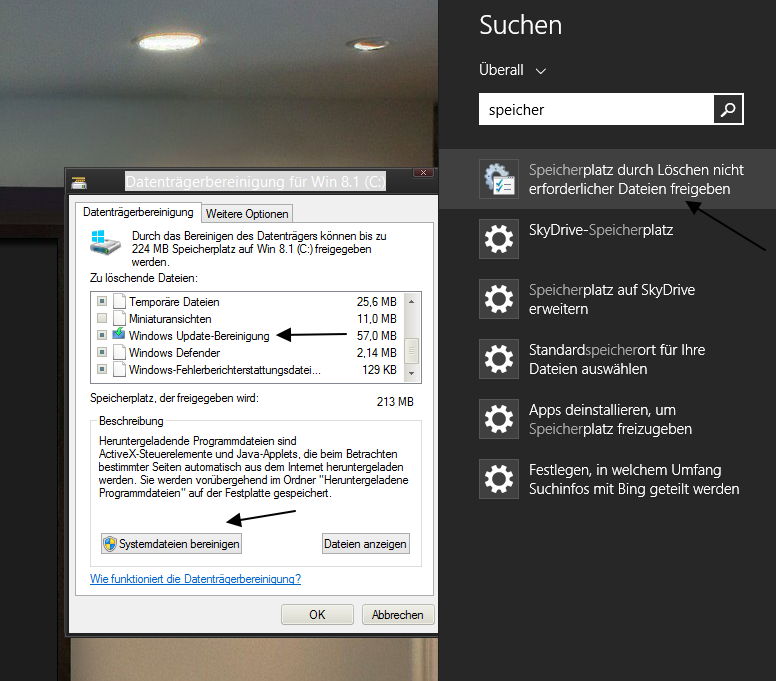Click the 213 MB freed space value
This screenshot has height=681, width=776.
(x=395, y=402)
